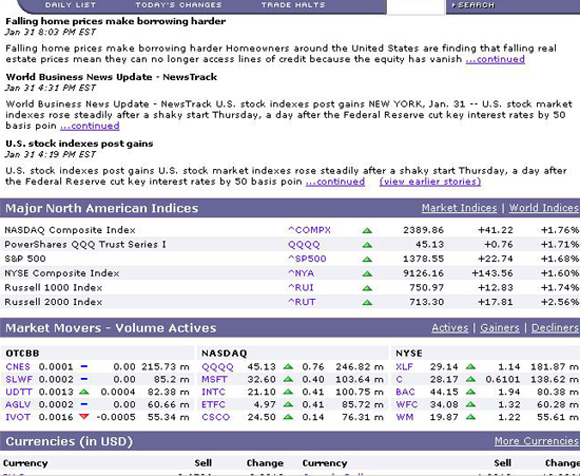Open the IVOT ticker link
Viewport: 580px width, 476px height.
click(18, 417)
